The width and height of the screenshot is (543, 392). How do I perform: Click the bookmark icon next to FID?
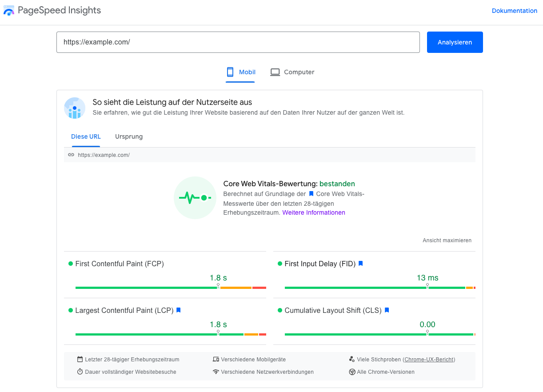(x=361, y=264)
